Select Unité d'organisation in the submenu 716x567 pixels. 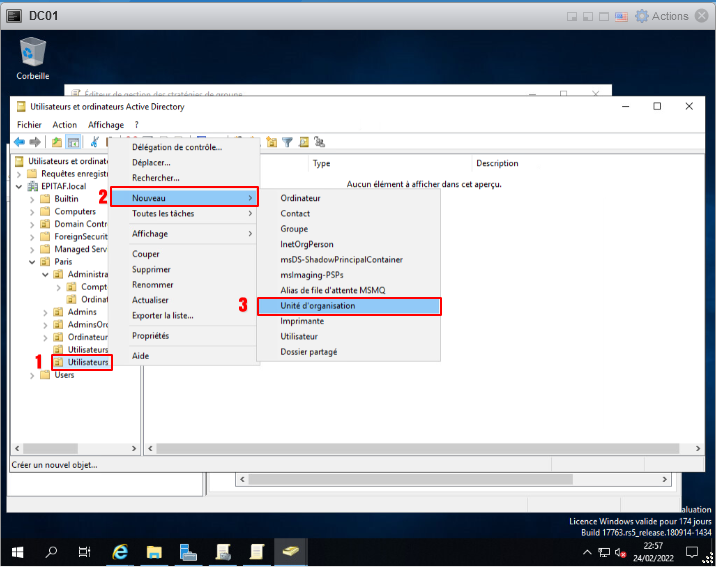click(x=349, y=306)
